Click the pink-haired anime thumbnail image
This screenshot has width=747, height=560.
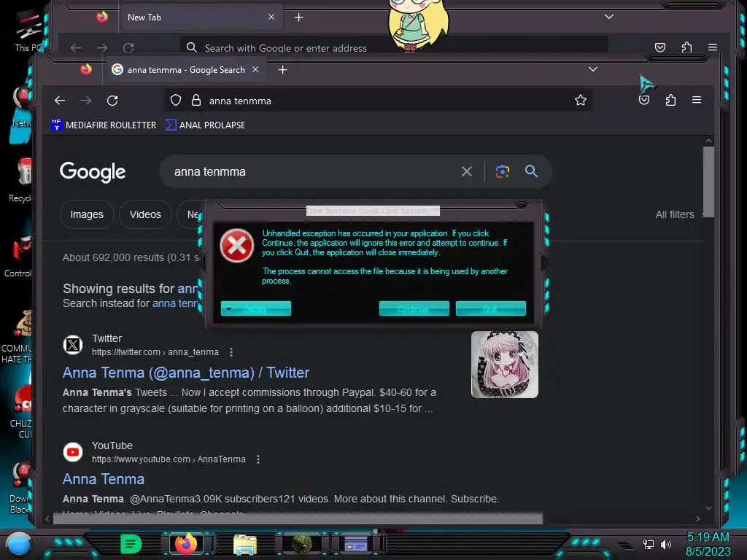point(505,365)
